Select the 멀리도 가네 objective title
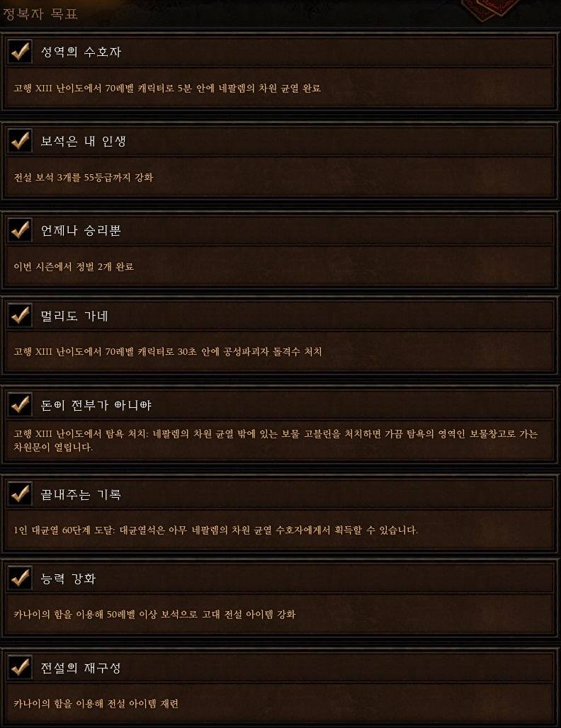 tap(74, 316)
